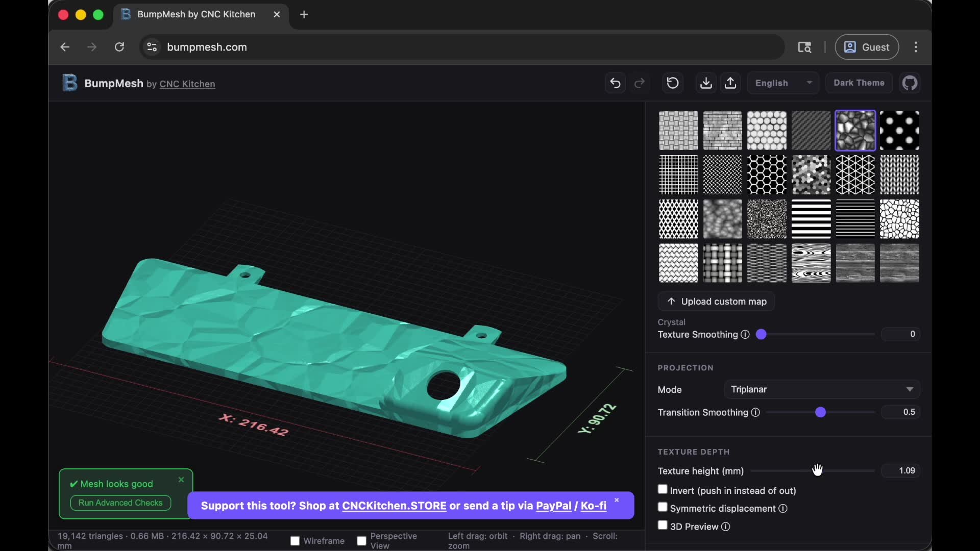Click the site info icon in address bar
Image resolution: width=980 pixels, height=551 pixels.
click(x=152, y=47)
